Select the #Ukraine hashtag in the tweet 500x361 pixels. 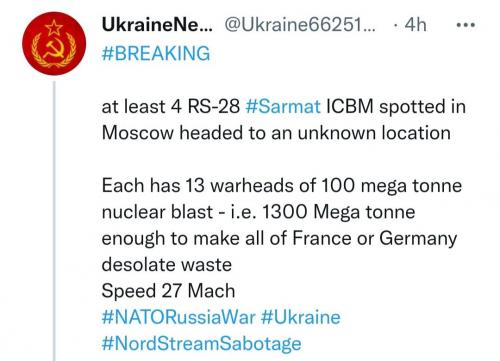tap(301, 317)
